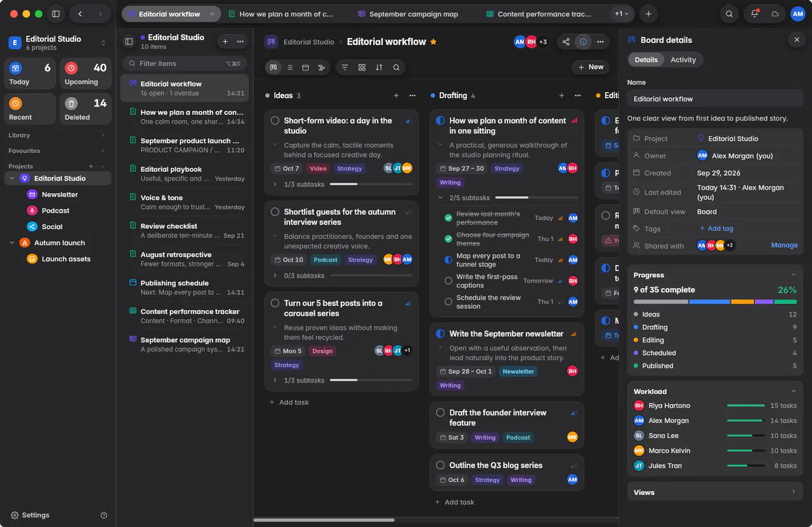Expand the Views section
The height and width of the screenshot is (527, 812).
(x=794, y=492)
